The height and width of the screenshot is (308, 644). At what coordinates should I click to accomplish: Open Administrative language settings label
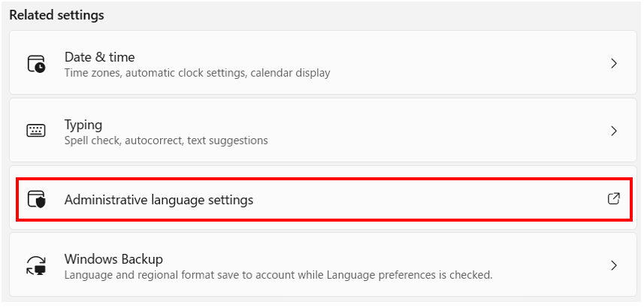click(159, 200)
